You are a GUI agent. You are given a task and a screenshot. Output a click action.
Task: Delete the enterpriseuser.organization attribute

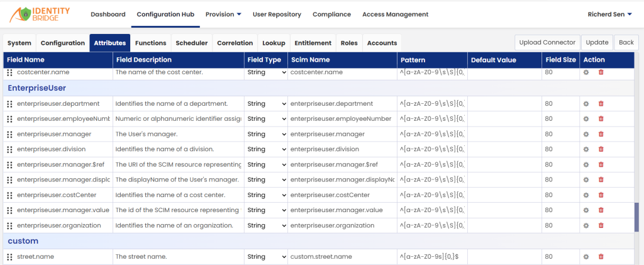pyautogui.click(x=601, y=225)
